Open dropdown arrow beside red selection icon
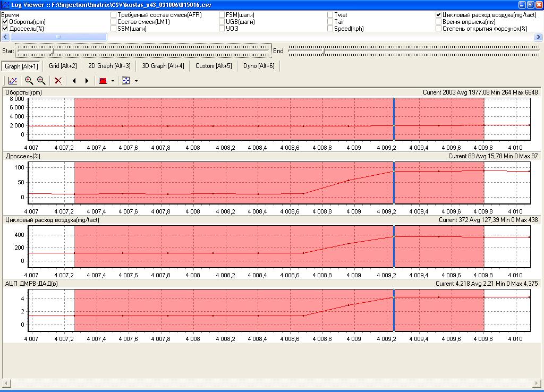Viewport: 544px width, 392px height. 113,81
